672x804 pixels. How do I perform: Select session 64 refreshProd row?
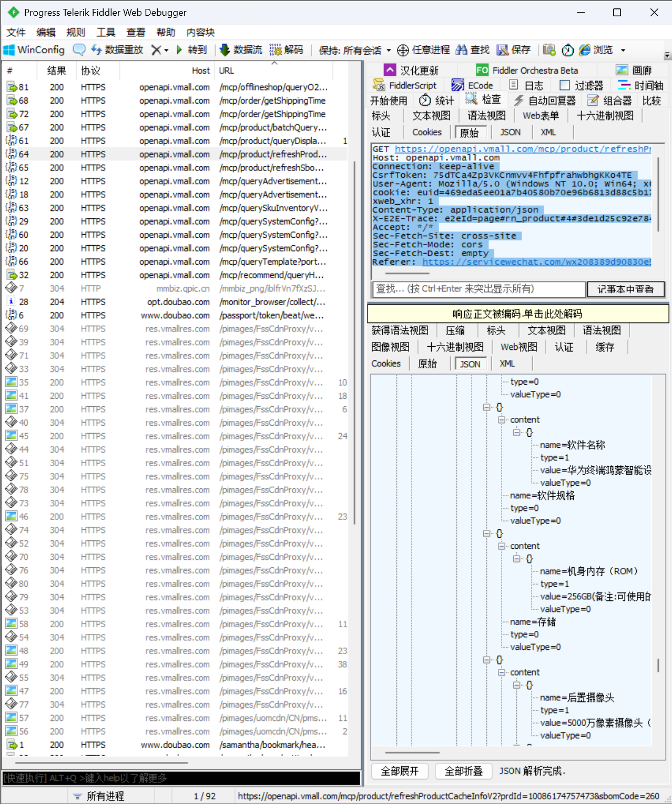[x=176, y=154]
